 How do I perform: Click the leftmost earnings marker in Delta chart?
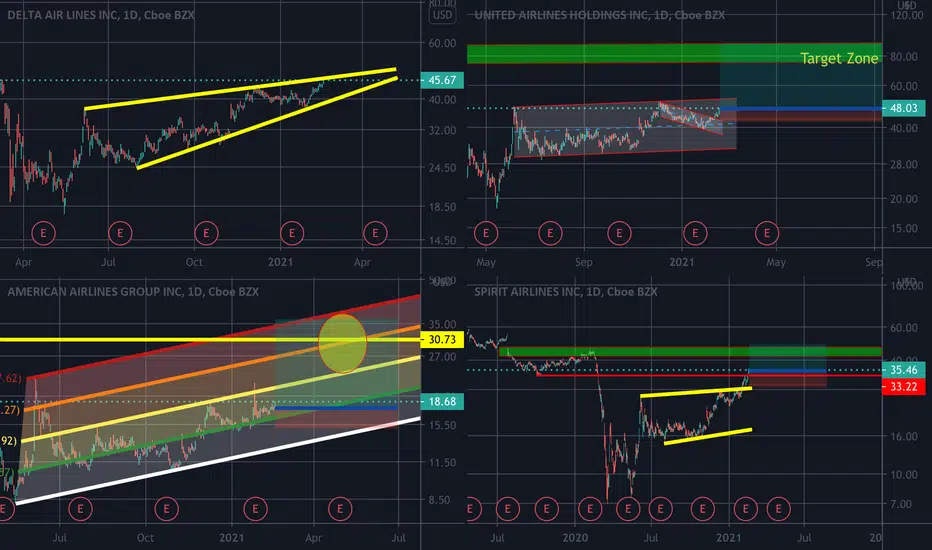point(43,233)
